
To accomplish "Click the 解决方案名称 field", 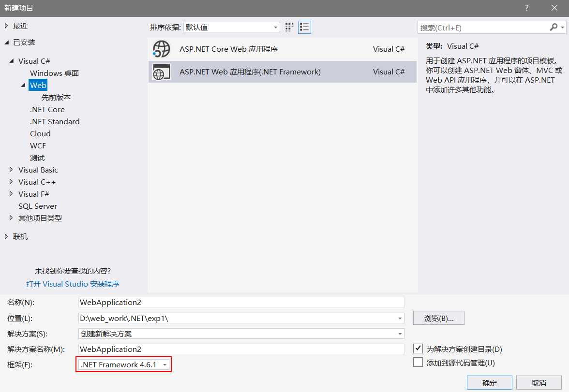I will [241, 349].
